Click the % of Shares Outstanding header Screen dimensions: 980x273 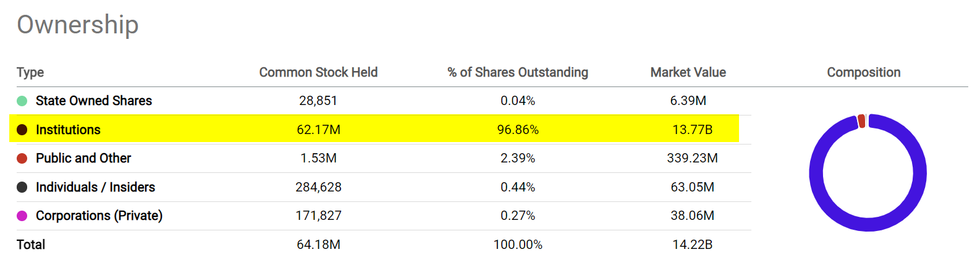point(518,72)
